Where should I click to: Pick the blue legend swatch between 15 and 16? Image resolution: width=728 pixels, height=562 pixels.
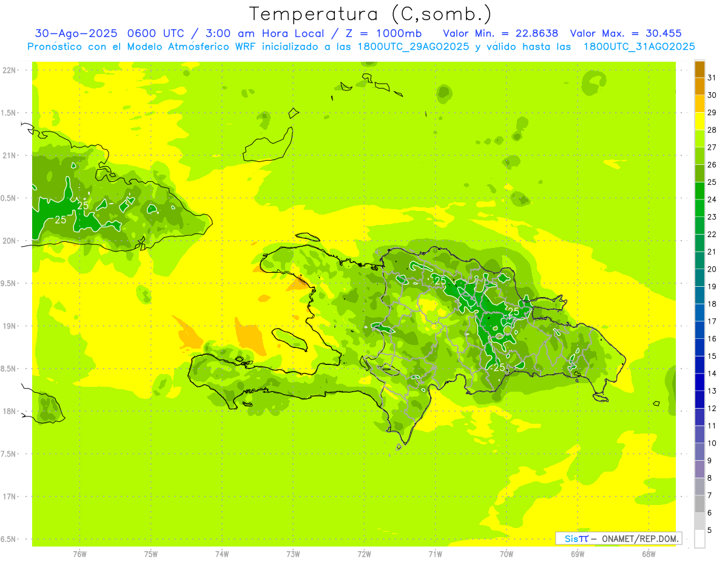coord(699,347)
